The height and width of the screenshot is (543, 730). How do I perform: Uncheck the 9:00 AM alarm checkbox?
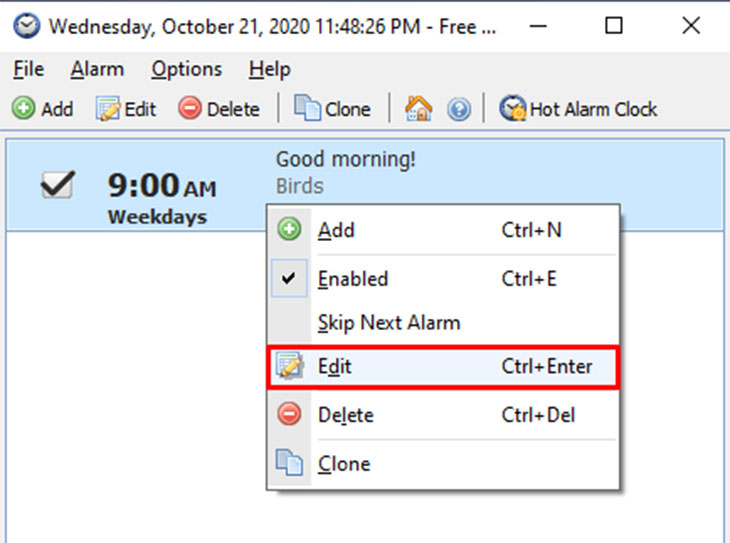tap(56, 184)
